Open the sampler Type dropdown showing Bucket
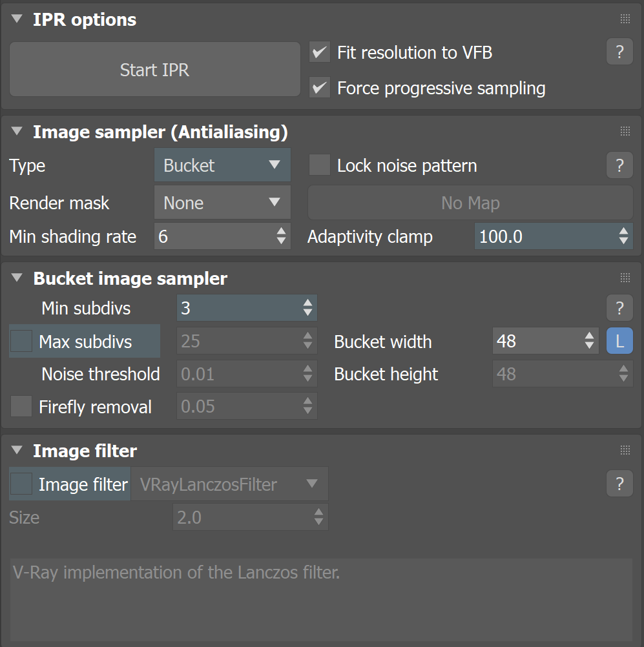644x647 pixels. (222, 165)
